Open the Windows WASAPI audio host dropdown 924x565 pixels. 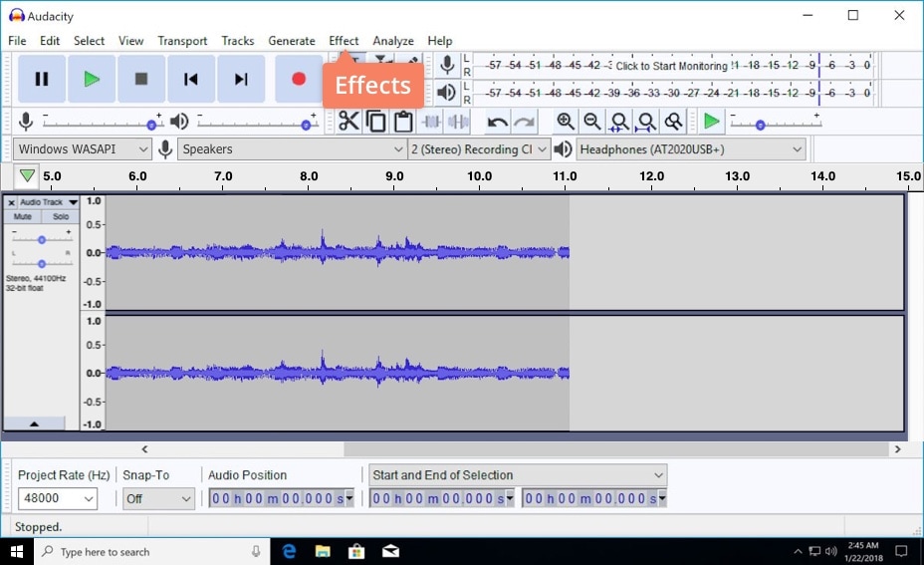[x=83, y=149]
